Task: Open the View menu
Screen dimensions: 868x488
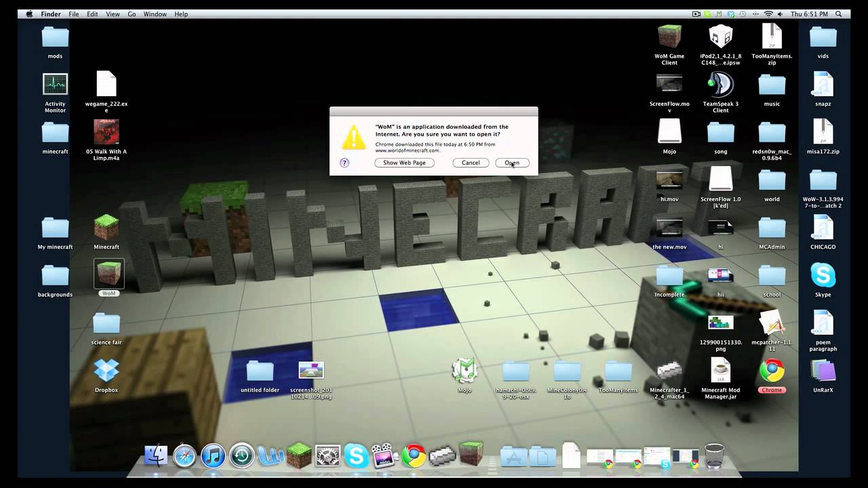Action: point(113,14)
